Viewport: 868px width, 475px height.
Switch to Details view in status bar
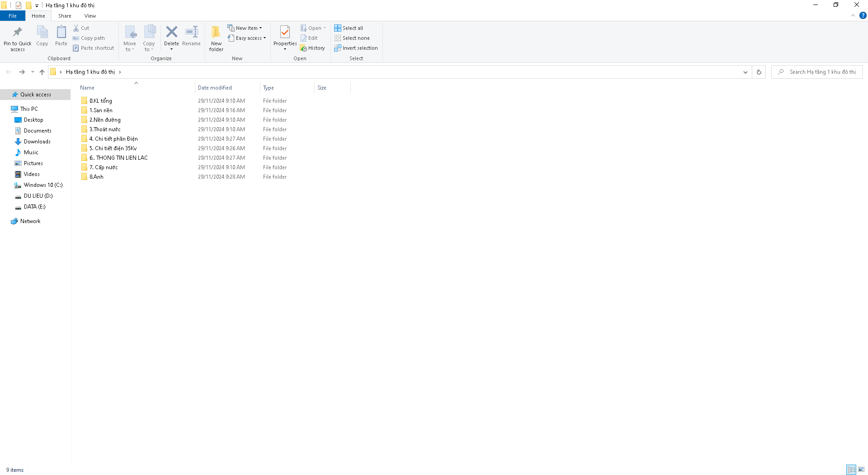(851, 470)
